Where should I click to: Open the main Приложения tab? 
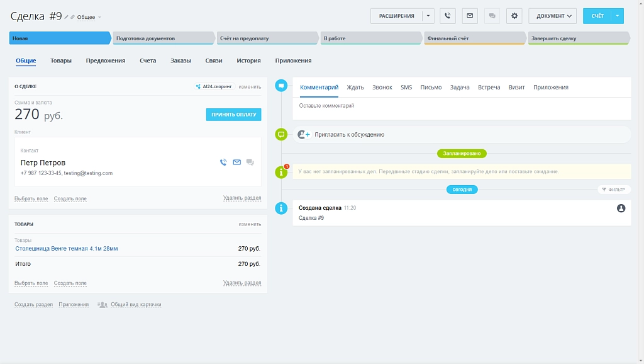pyautogui.click(x=293, y=60)
